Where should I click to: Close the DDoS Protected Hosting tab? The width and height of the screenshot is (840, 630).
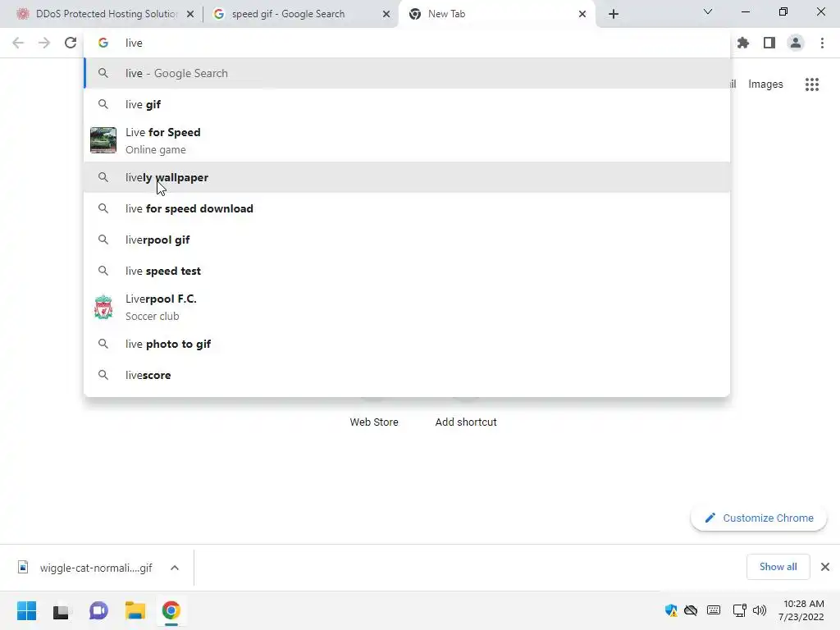190,15
